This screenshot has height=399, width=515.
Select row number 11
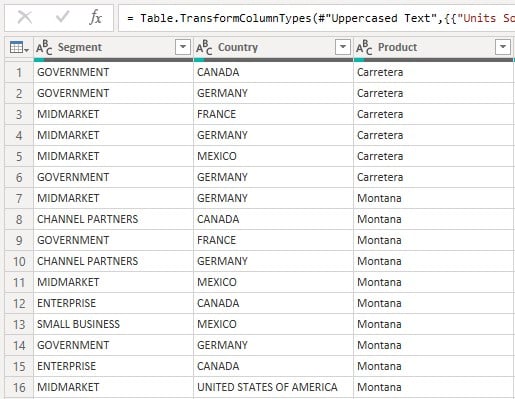(19, 282)
